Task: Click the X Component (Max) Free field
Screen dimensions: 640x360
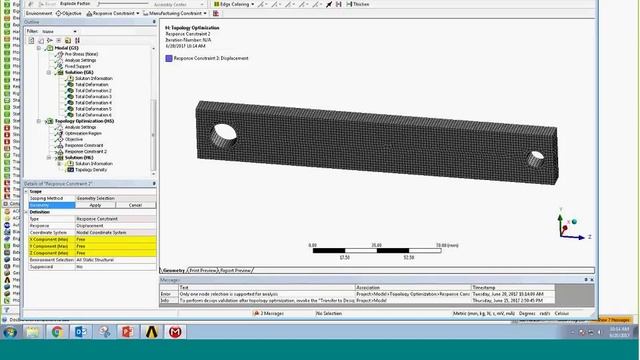Action: tap(116, 240)
